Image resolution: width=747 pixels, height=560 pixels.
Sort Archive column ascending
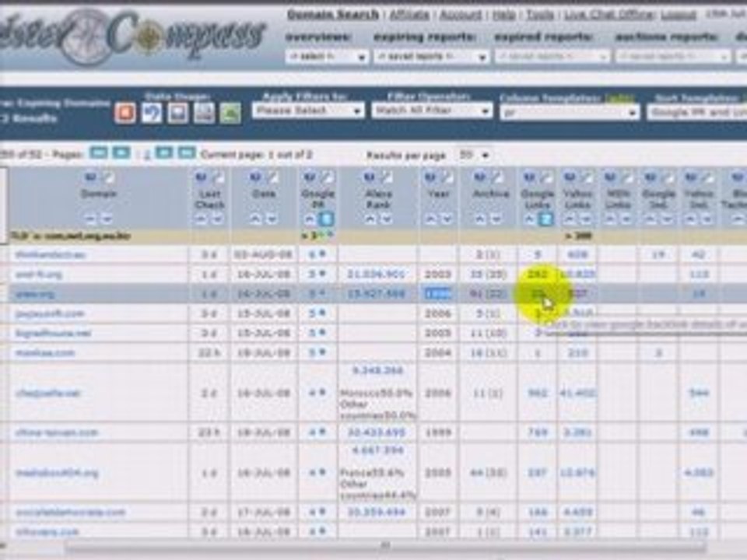(480, 219)
